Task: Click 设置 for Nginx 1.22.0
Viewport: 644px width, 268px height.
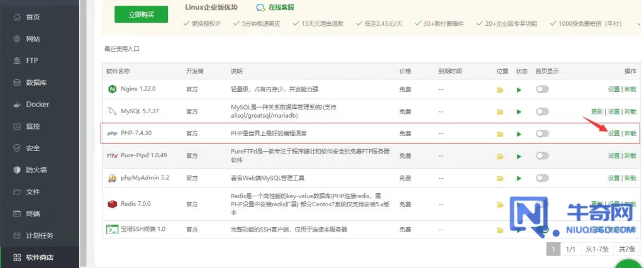Action: click(x=614, y=89)
